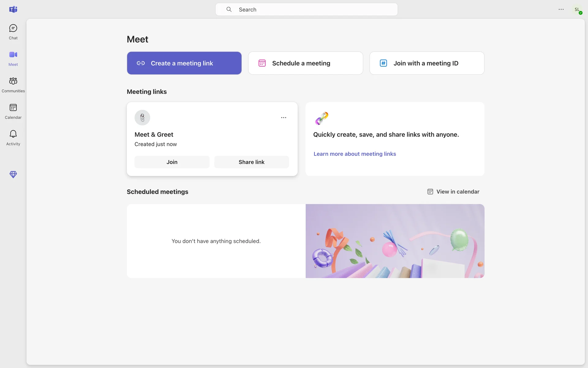
Task: Open the SL profile avatar
Action: coord(577,10)
